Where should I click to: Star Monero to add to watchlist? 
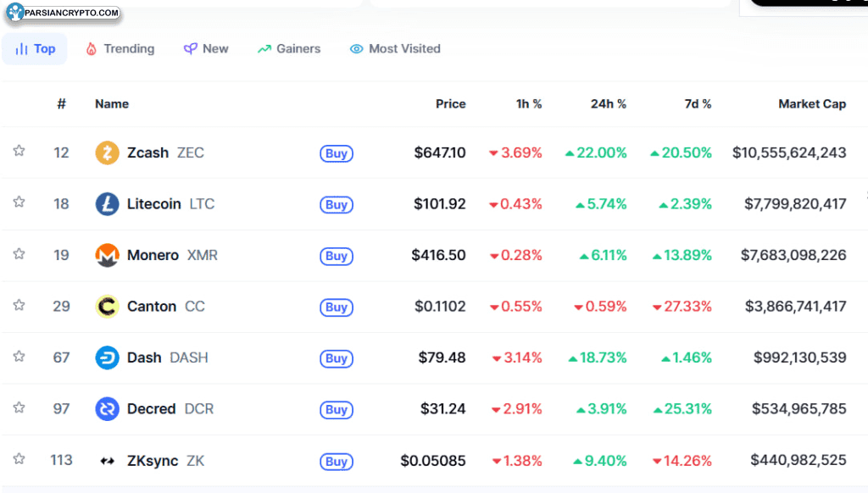[19, 254]
